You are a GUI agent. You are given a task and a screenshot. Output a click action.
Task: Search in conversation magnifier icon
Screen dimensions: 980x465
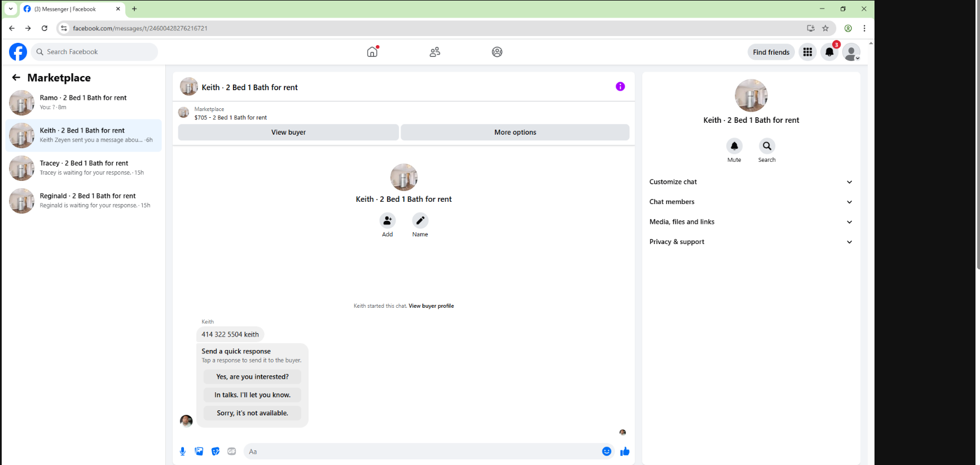click(767, 146)
